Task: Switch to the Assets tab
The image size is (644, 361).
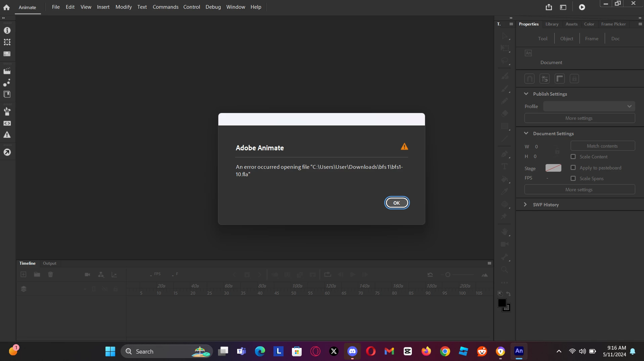Action: pos(571,24)
